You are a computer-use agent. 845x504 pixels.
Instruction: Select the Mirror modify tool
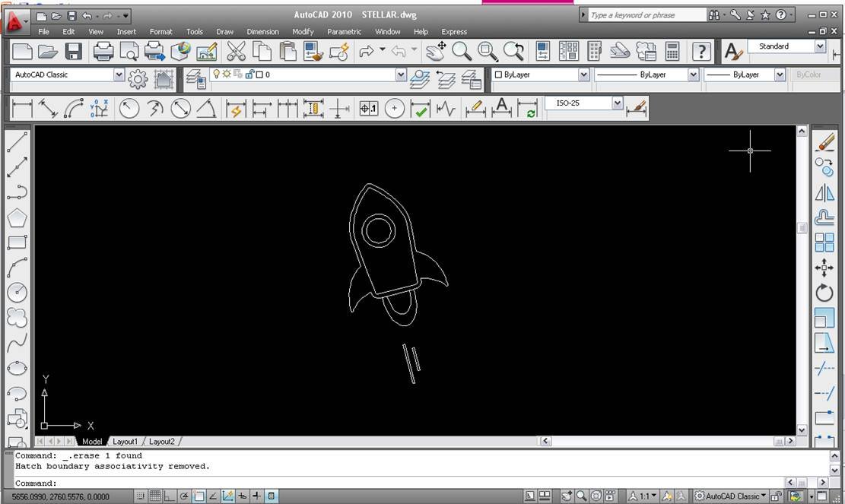(824, 193)
